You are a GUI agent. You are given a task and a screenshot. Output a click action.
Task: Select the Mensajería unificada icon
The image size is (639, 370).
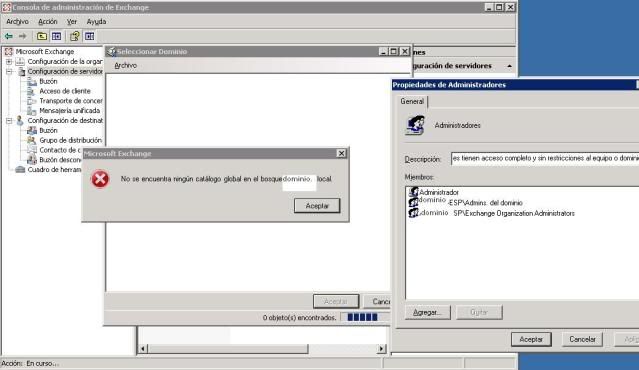[x=31, y=111]
